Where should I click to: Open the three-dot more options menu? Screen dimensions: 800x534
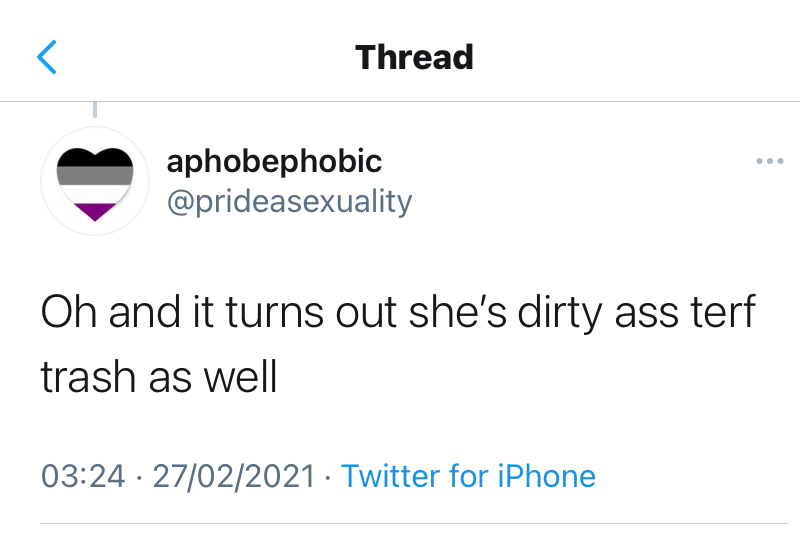pyautogui.click(x=769, y=161)
